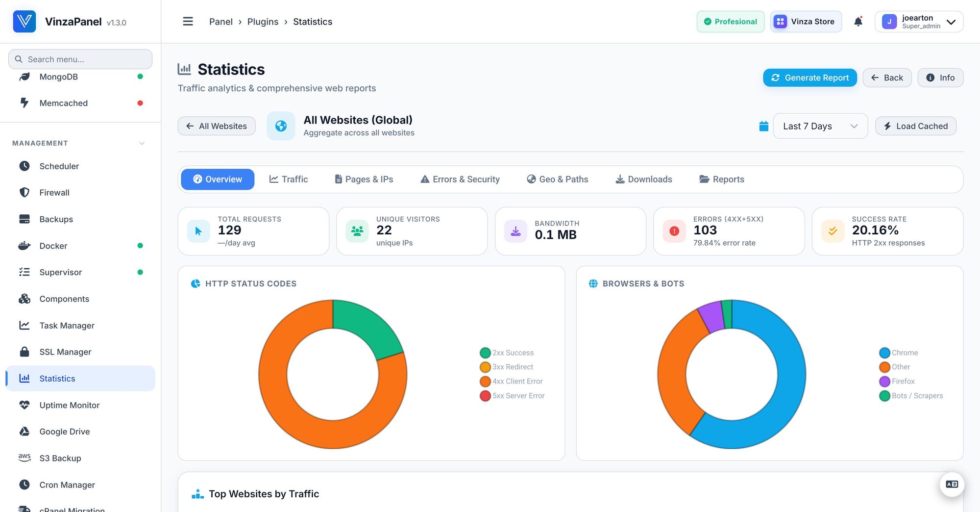Open SSL Manager in the sidebar
The image size is (980, 512).
80,352
